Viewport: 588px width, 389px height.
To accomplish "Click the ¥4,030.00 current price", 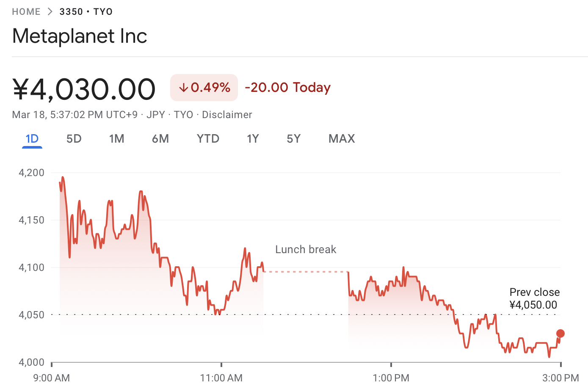I will coord(84,89).
